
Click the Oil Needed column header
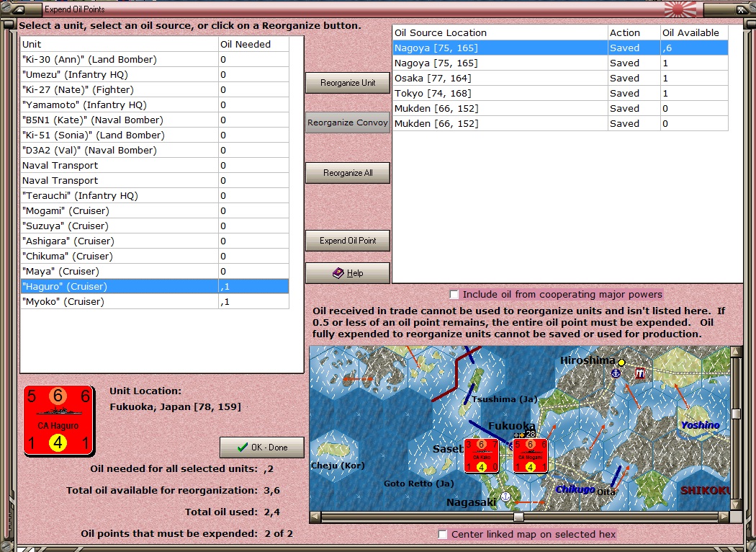pos(253,44)
